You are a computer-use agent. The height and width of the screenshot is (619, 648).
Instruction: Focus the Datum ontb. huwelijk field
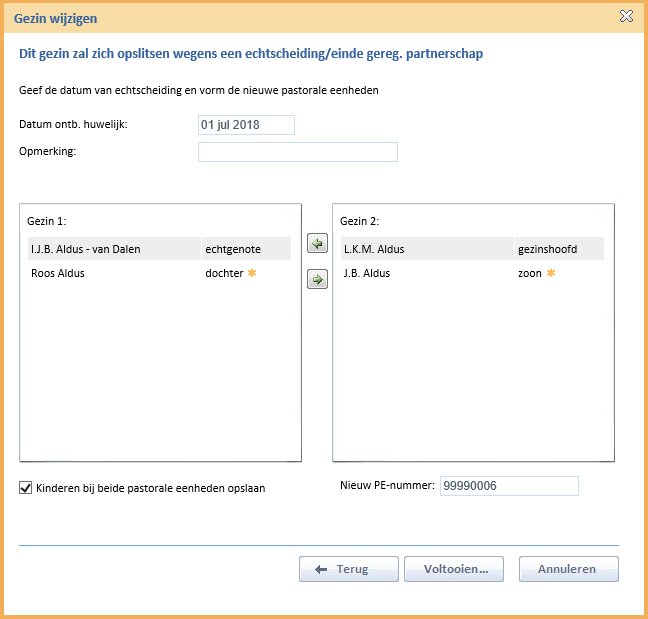pos(246,125)
